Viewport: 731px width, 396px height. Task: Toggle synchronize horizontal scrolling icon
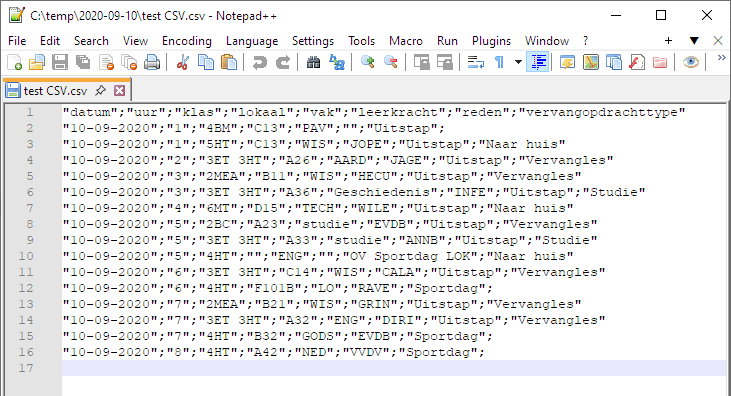tap(444, 62)
